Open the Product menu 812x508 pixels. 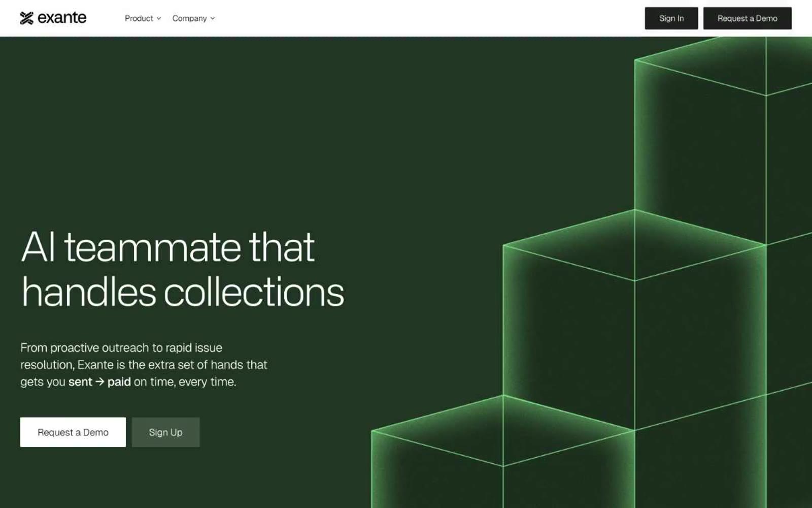[143, 18]
